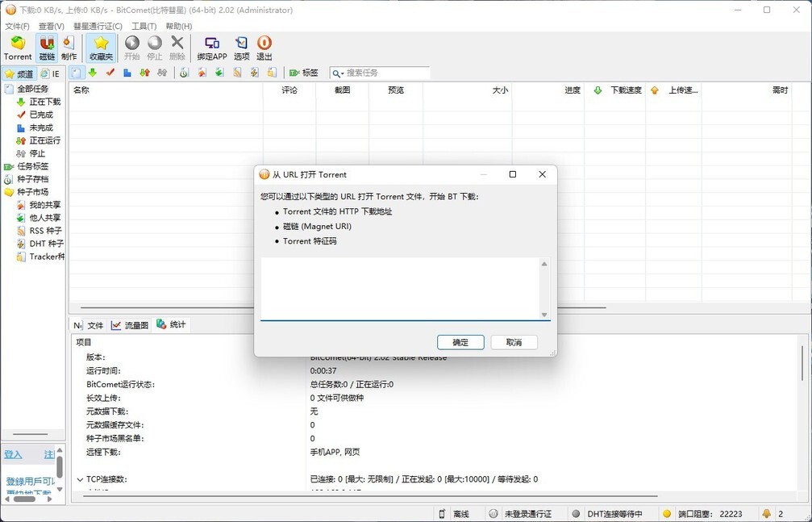Viewport: 812px width, 522px height.
Task: Click 确定 in the URL dialog
Action: (x=460, y=342)
